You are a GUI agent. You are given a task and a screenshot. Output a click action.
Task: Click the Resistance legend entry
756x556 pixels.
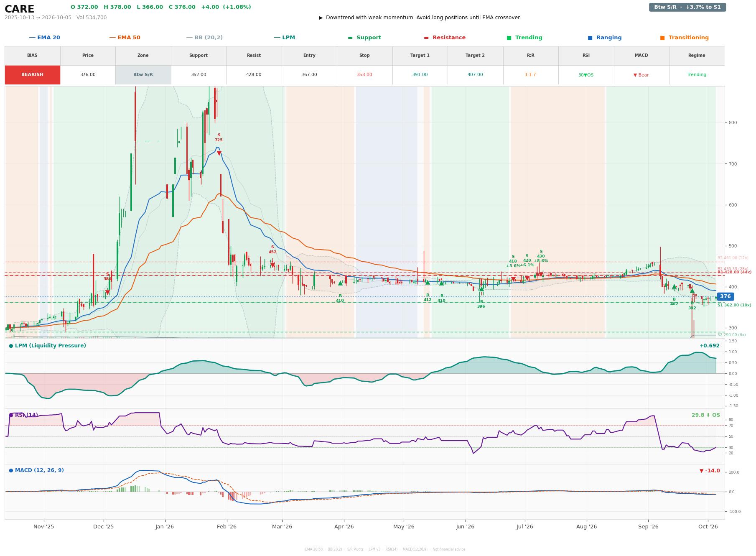pyautogui.click(x=445, y=38)
